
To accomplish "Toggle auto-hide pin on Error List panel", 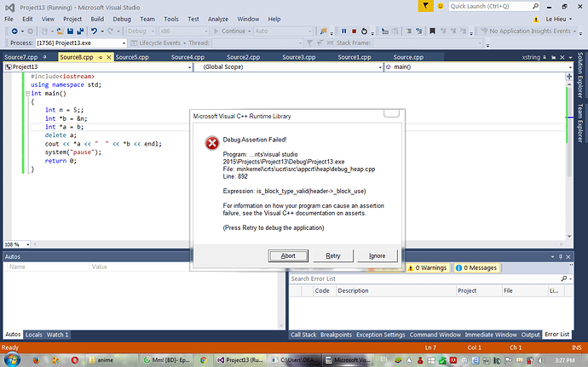I will [x=561, y=257].
